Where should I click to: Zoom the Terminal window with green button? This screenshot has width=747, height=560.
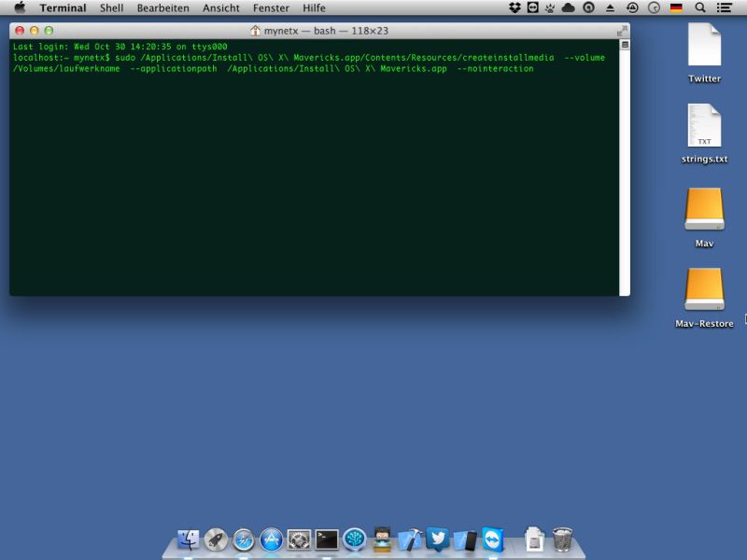tap(49, 31)
